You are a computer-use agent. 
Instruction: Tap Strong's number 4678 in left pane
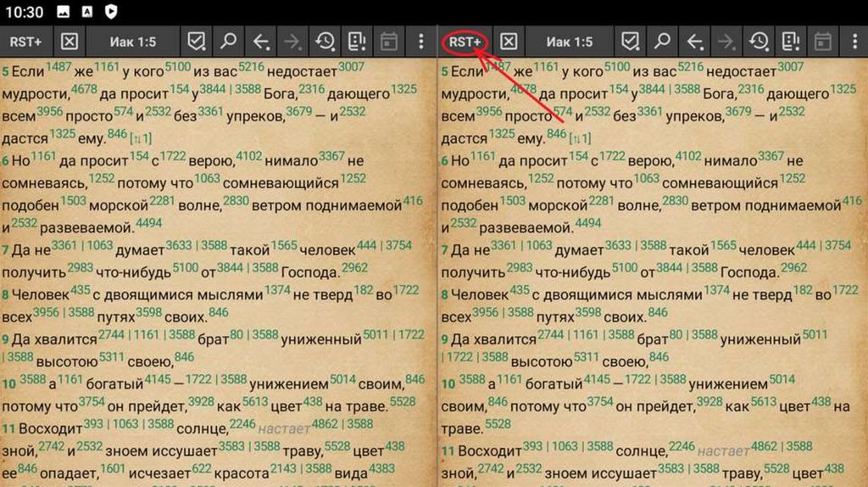tap(84, 89)
